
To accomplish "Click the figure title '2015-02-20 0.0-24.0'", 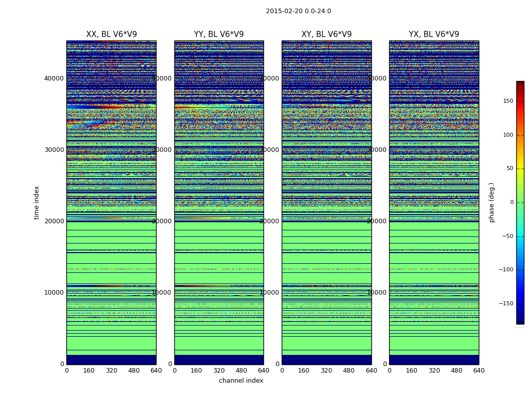I will tap(298, 11).
